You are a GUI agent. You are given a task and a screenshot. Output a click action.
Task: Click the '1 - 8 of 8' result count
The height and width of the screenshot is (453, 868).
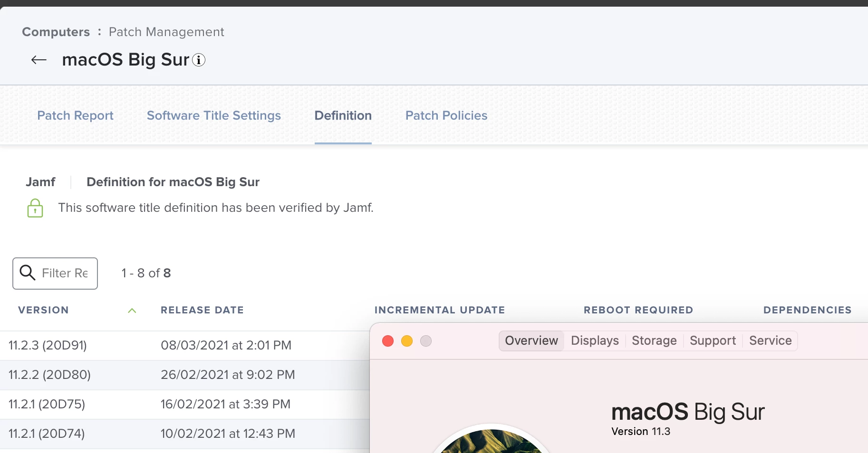click(x=146, y=273)
